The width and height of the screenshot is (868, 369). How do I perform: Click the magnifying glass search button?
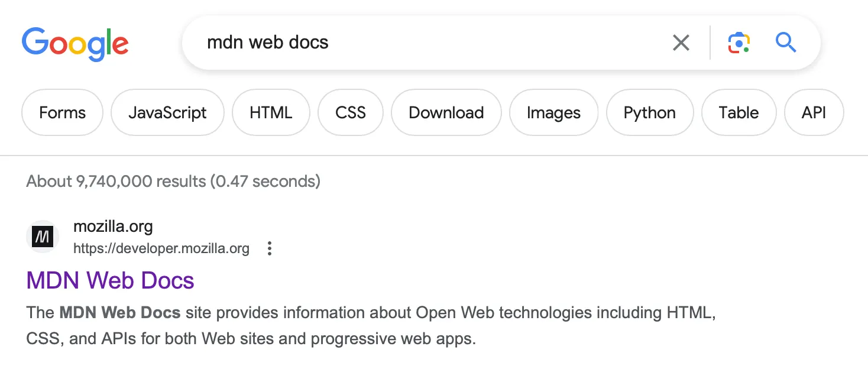[786, 43]
